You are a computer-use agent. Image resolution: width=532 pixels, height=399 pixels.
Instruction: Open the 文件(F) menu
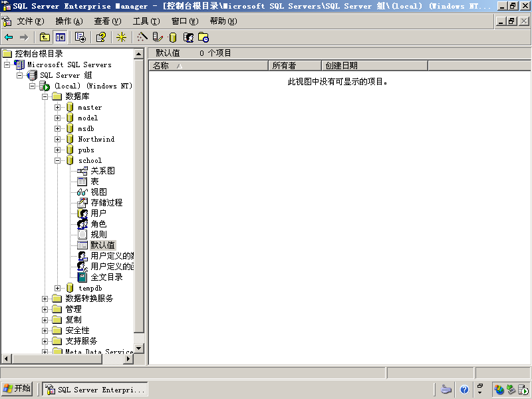pyautogui.click(x=31, y=21)
